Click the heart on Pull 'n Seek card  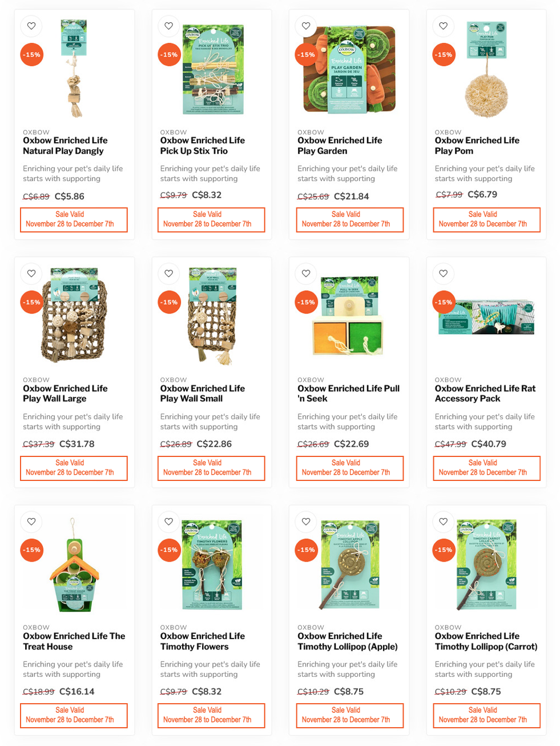point(306,274)
